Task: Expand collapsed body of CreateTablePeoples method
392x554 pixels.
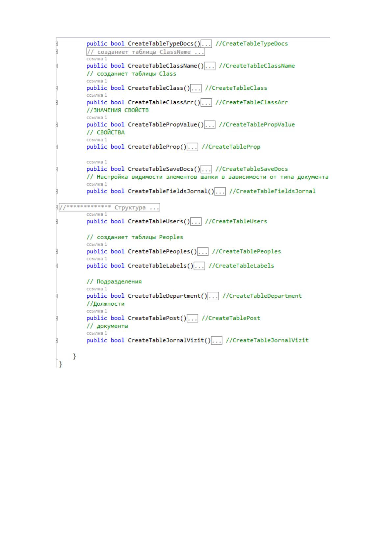Action: pyautogui.click(x=203, y=252)
